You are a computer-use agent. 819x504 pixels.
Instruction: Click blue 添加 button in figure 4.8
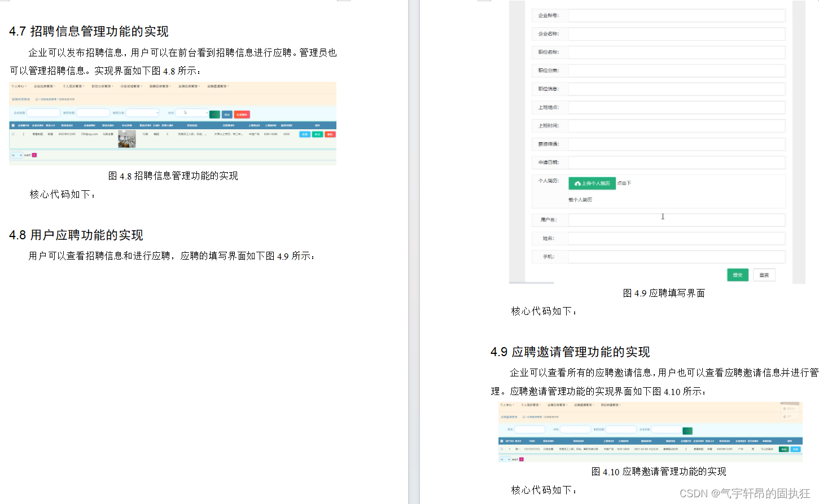pyautogui.click(x=227, y=115)
